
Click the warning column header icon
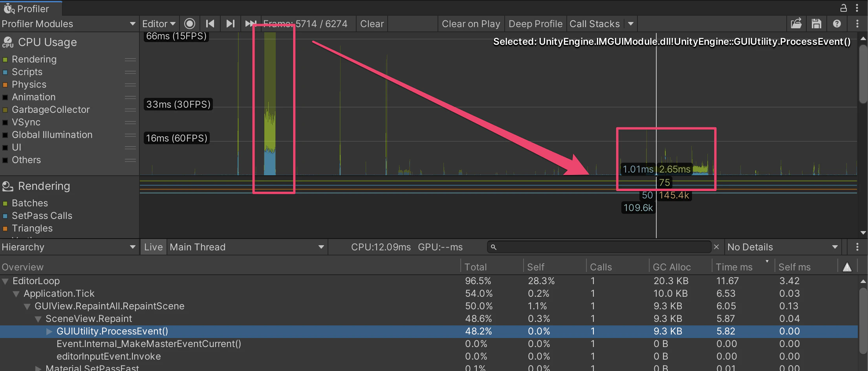(847, 267)
